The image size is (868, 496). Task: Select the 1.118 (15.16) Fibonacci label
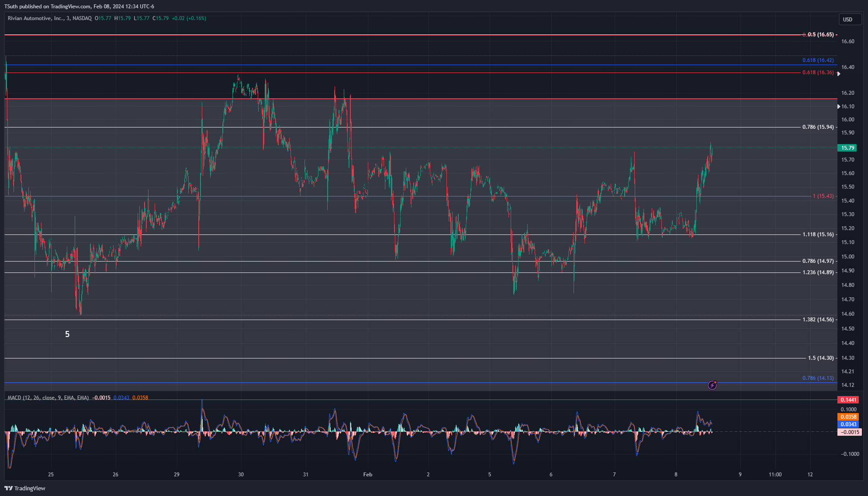(818, 234)
